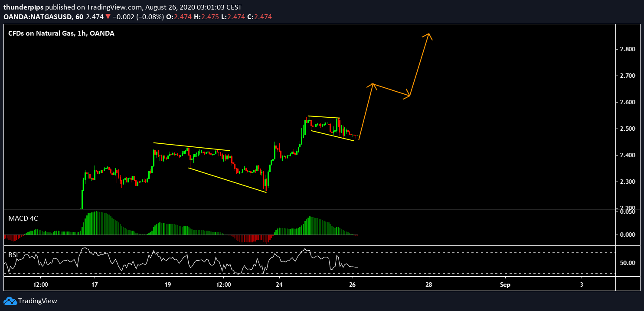Click the 2.600 price axis label
The image size is (644, 311).
point(628,103)
